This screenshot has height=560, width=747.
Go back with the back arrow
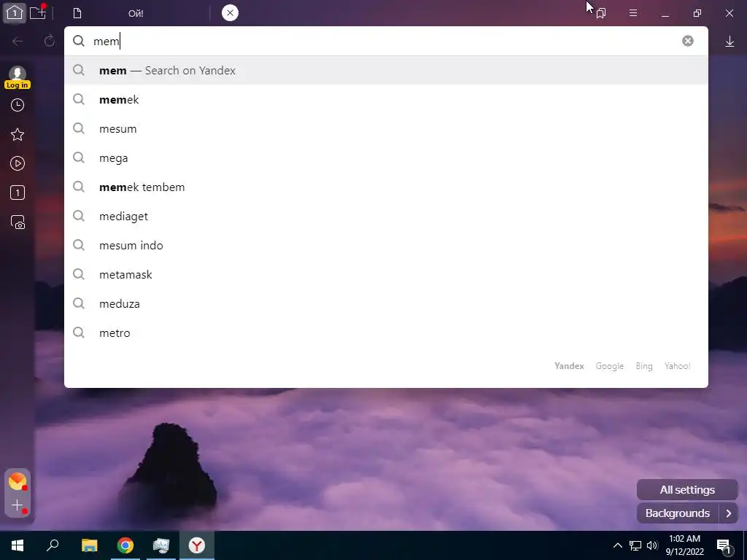tap(18, 42)
